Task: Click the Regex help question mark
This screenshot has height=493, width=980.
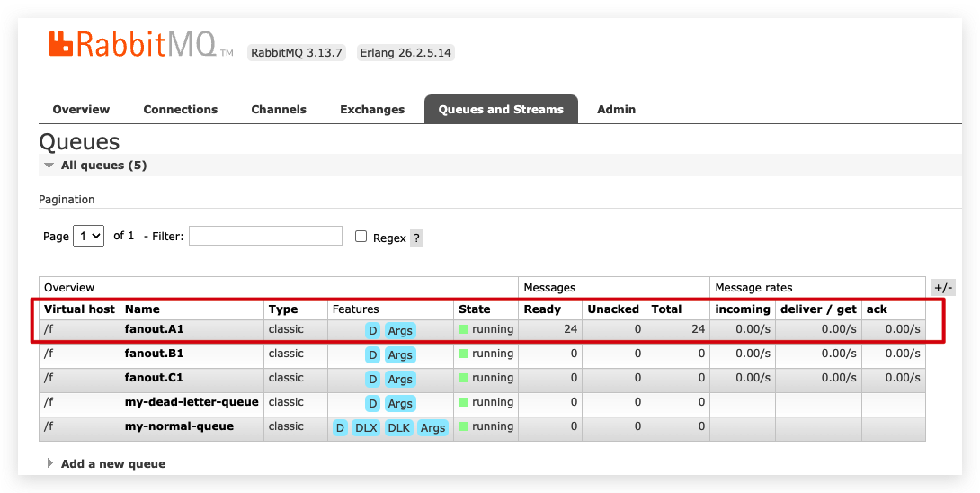Action: [x=417, y=238]
